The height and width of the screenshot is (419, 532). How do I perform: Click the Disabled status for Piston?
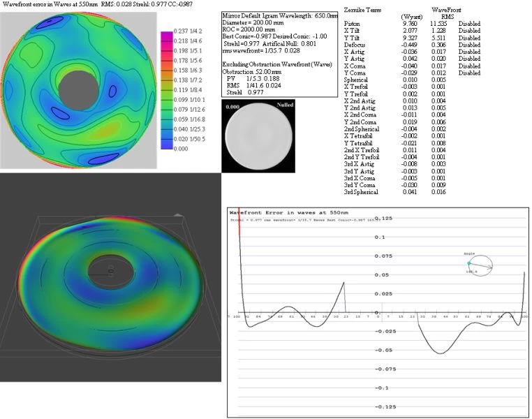(469, 24)
